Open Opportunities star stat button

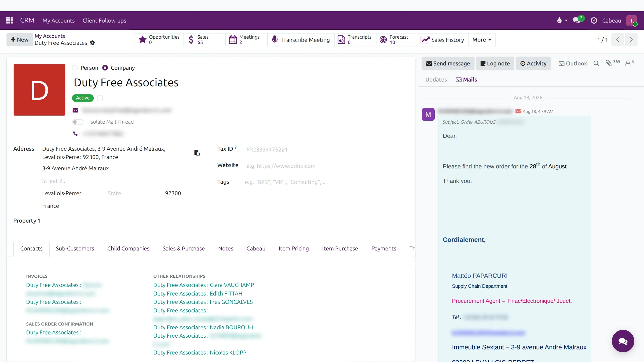(x=159, y=40)
